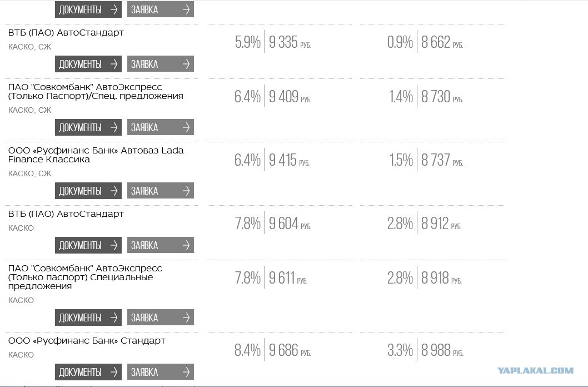Open Документы for Русфинанс Банк Стандарт
This screenshot has width=588, height=387.
88,372
